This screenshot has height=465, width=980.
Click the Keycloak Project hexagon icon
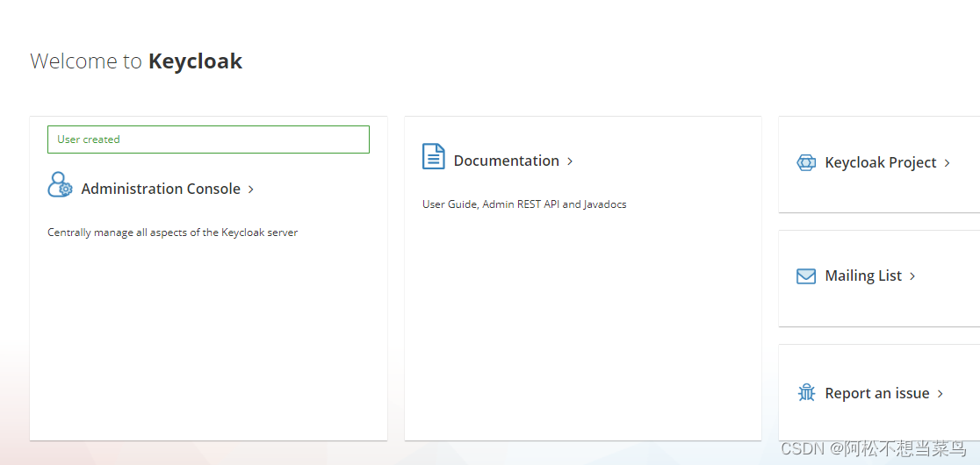pos(806,163)
